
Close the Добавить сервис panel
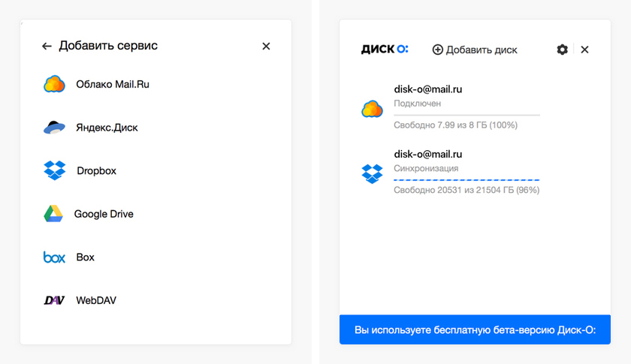tap(266, 47)
